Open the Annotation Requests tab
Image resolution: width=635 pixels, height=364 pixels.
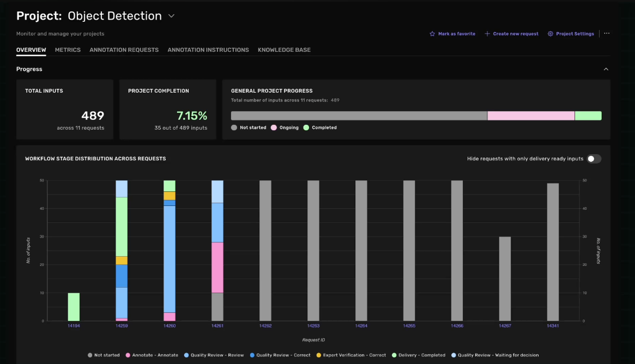pos(124,50)
